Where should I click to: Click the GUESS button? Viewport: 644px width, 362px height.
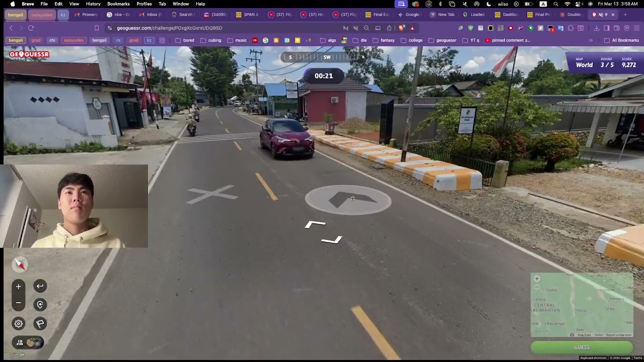point(582,347)
